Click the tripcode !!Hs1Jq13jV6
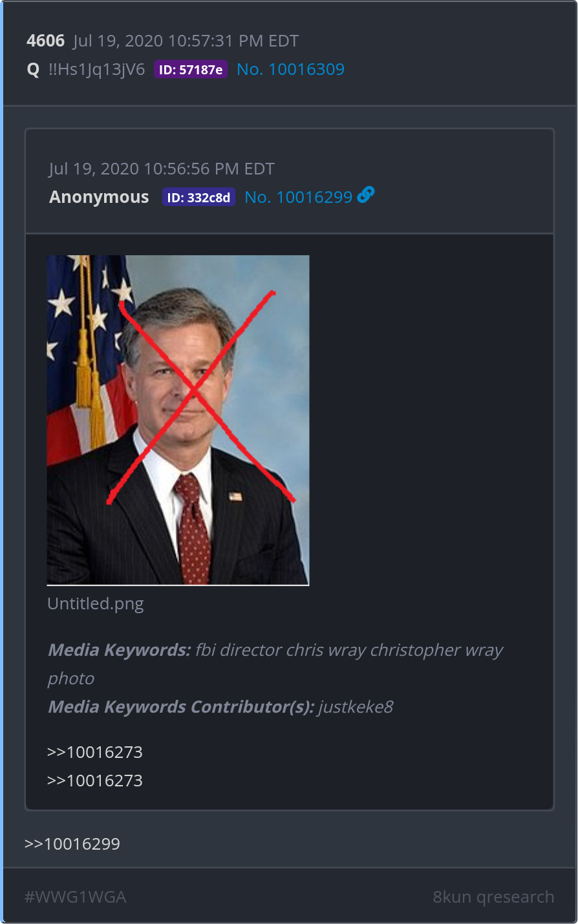Screen dimensions: 578x924 click(x=97, y=70)
